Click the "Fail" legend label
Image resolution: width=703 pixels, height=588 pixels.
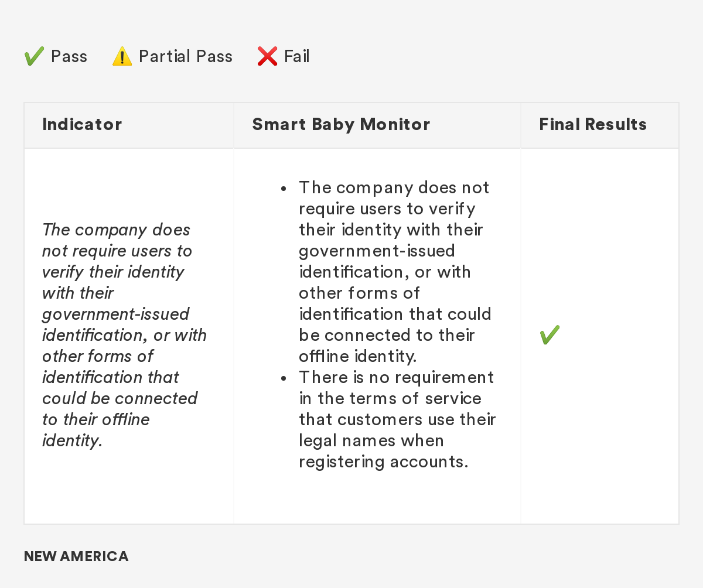coord(297,57)
